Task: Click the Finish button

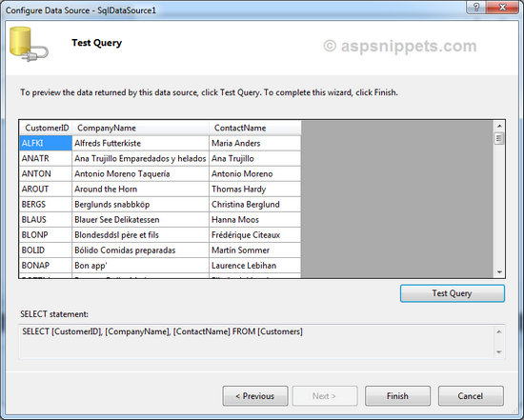Action: pos(397,396)
